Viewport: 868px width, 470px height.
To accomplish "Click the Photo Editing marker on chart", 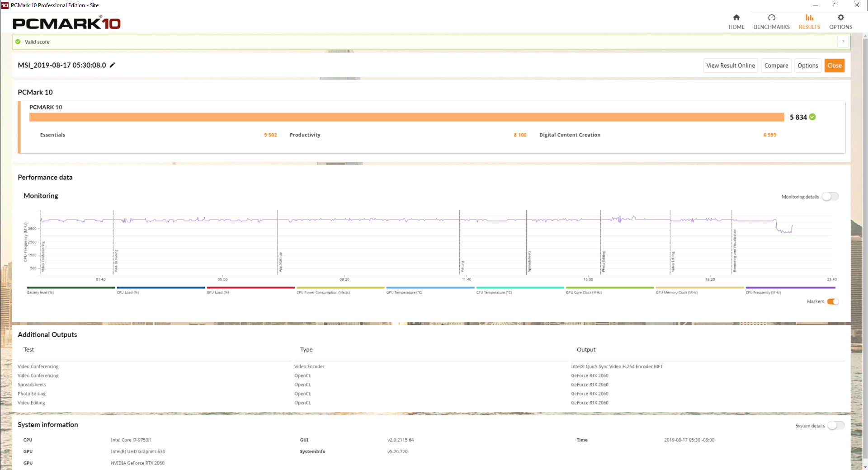I will (604, 261).
